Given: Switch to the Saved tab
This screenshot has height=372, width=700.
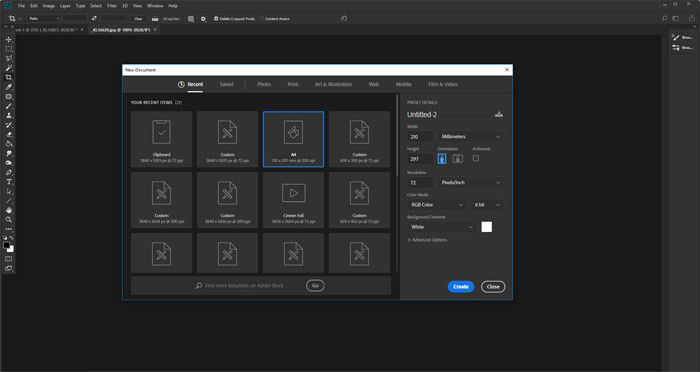Looking at the screenshot, I should (226, 84).
